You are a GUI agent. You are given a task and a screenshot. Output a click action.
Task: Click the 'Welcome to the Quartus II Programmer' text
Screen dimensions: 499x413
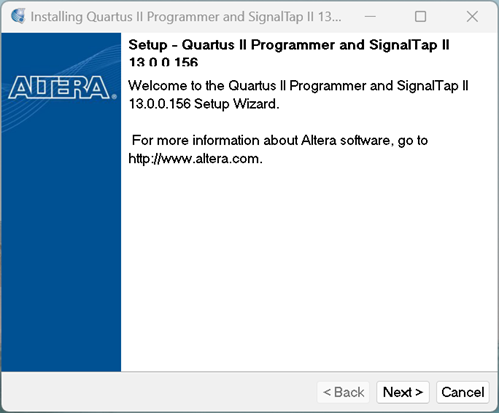click(298, 86)
